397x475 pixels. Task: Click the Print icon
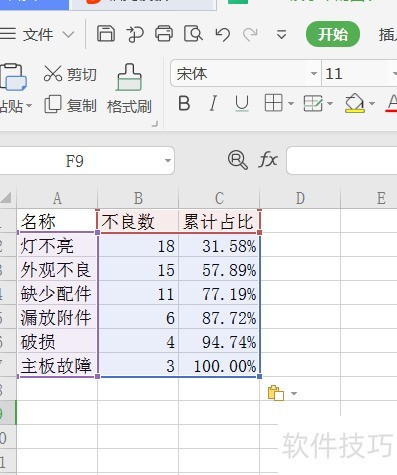pyautogui.click(x=164, y=34)
